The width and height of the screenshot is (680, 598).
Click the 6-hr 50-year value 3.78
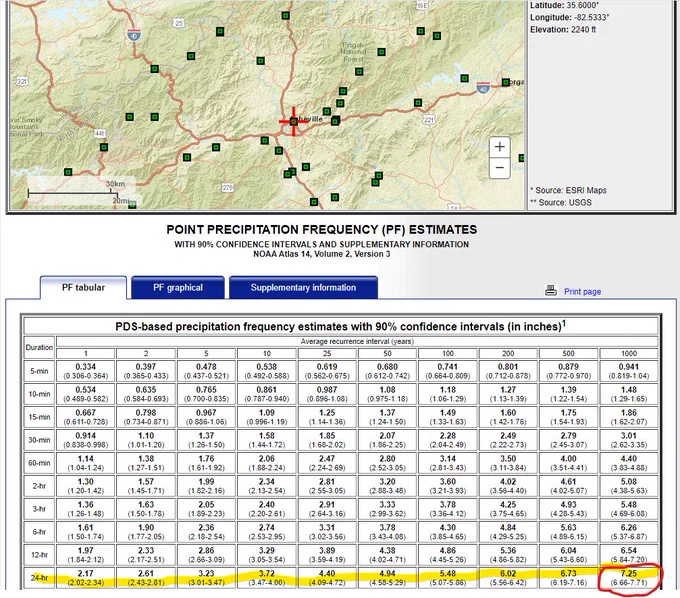pos(387,527)
